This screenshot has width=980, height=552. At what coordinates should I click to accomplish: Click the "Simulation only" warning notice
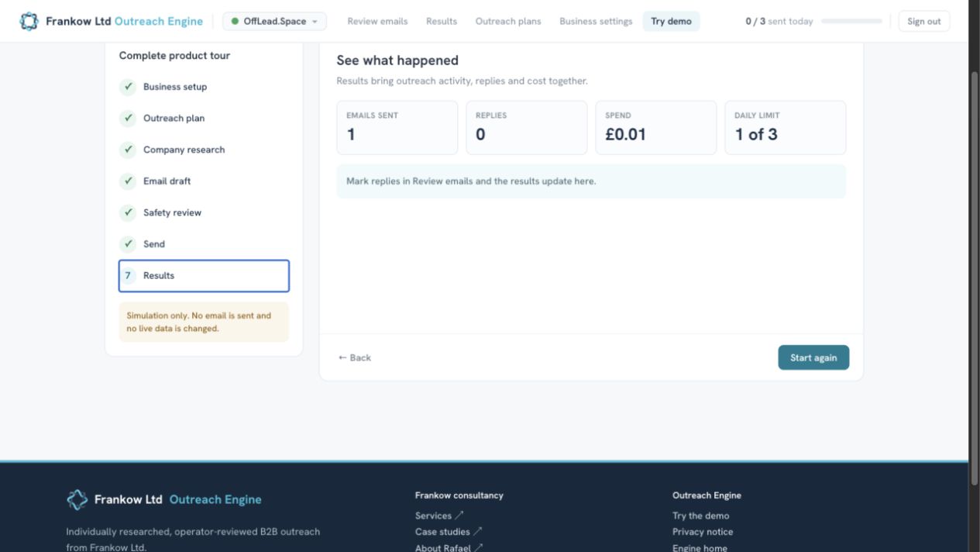(x=204, y=322)
